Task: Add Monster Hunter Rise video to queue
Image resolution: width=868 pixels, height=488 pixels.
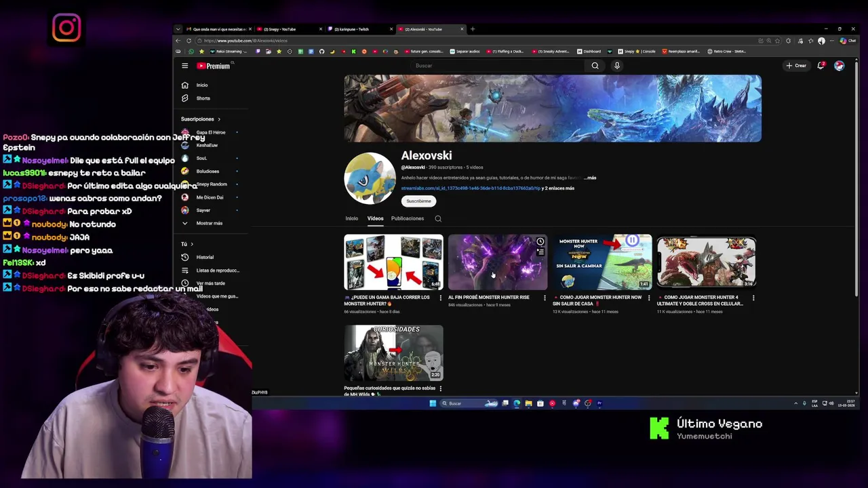Action: click(x=540, y=252)
